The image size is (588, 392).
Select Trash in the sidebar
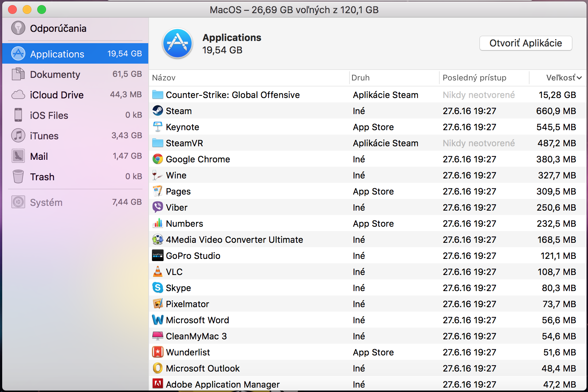tap(75, 177)
